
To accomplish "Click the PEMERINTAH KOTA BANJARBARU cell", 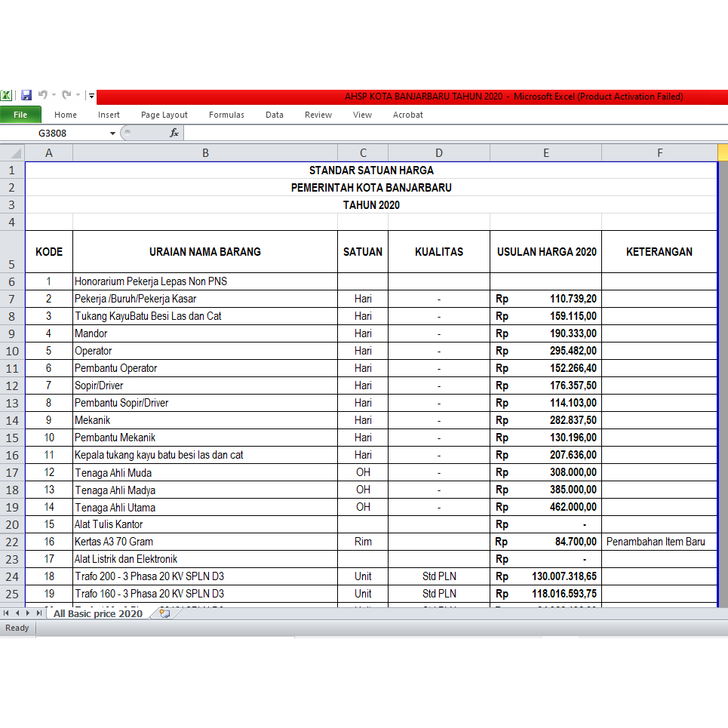I will [x=371, y=188].
